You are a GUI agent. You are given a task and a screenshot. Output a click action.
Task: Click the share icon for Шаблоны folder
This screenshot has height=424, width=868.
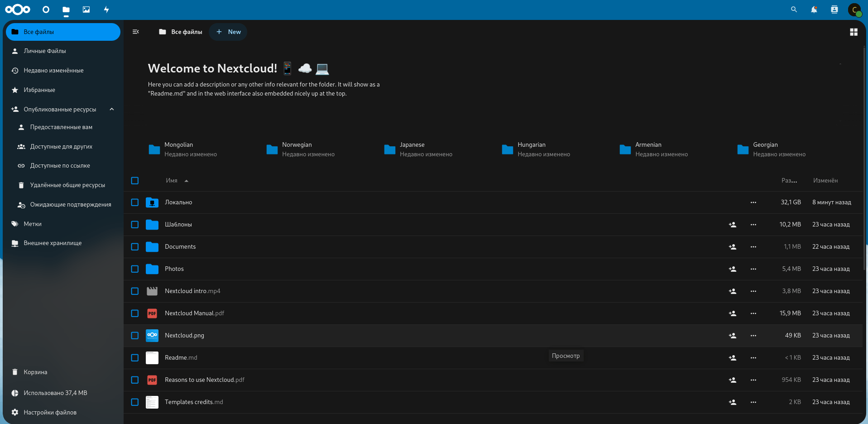pyautogui.click(x=733, y=225)
